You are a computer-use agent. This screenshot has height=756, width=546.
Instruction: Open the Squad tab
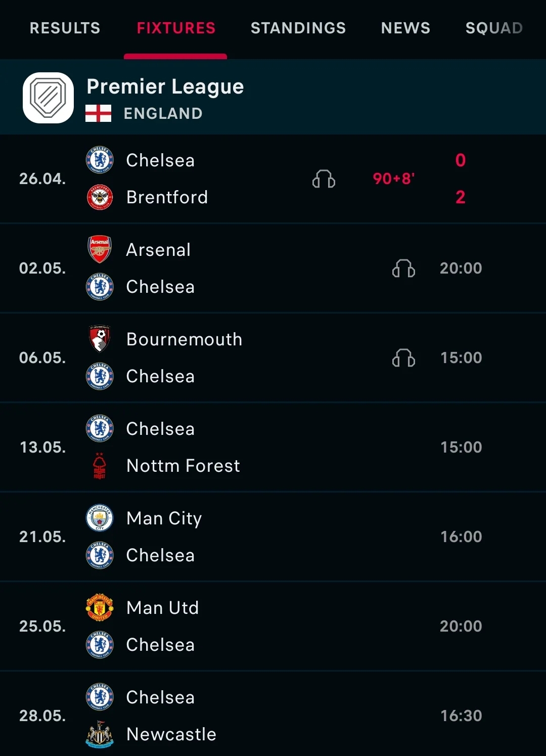(x=493, y=28)
